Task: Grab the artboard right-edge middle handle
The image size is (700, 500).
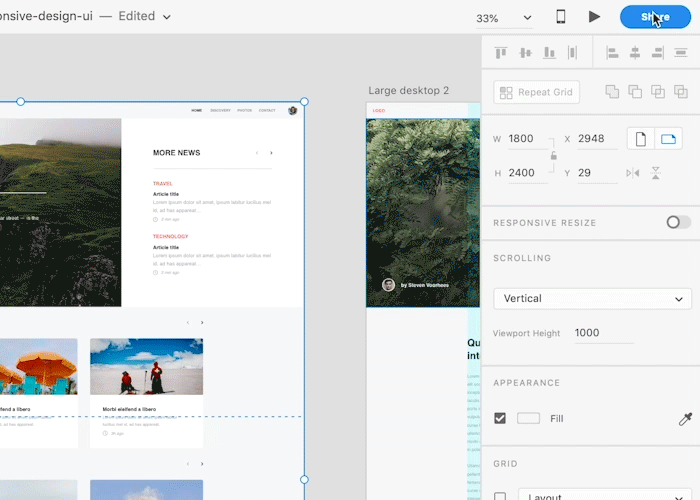Action: [x=304, y=479]
